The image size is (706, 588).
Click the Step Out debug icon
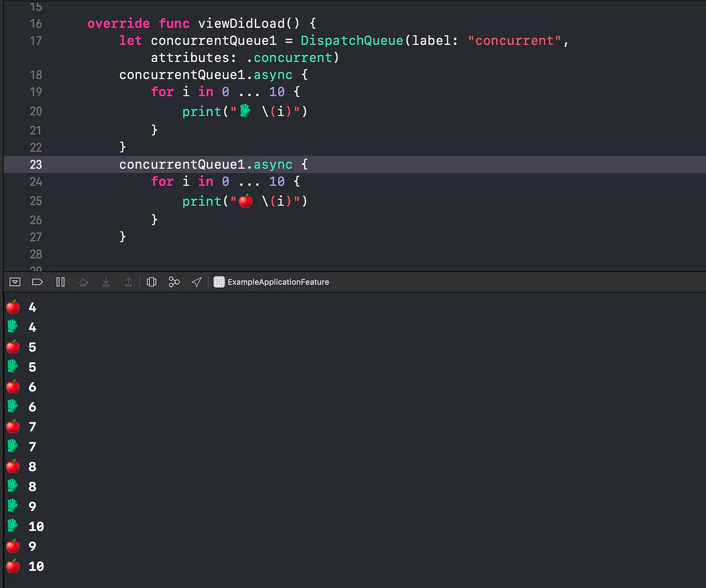click(129, 282)
